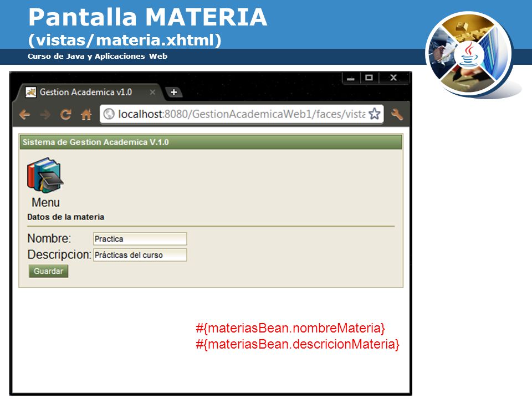Maximize the browser window
This screenshot has height=399, width=532.
pos(369,78)
